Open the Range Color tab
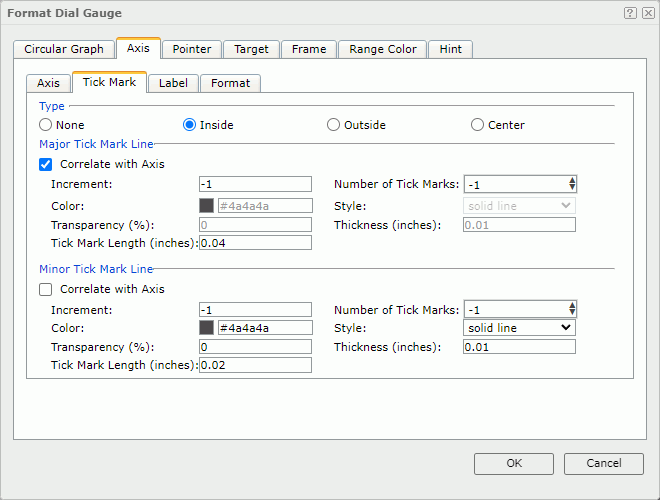 (x=383, y=49)
